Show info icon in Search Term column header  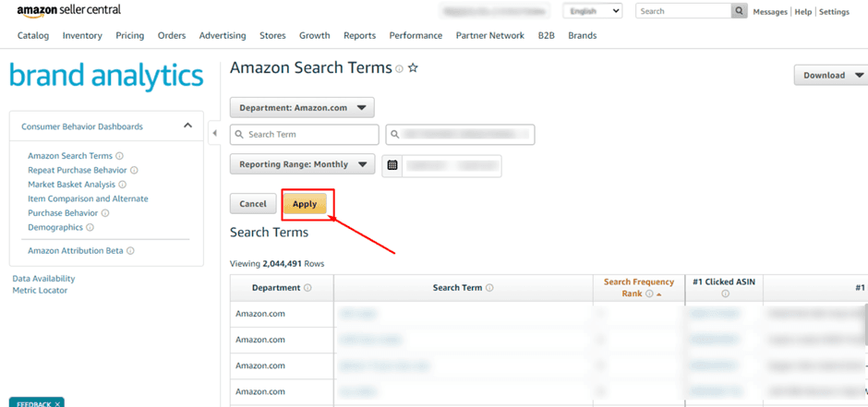coord(489,288)
